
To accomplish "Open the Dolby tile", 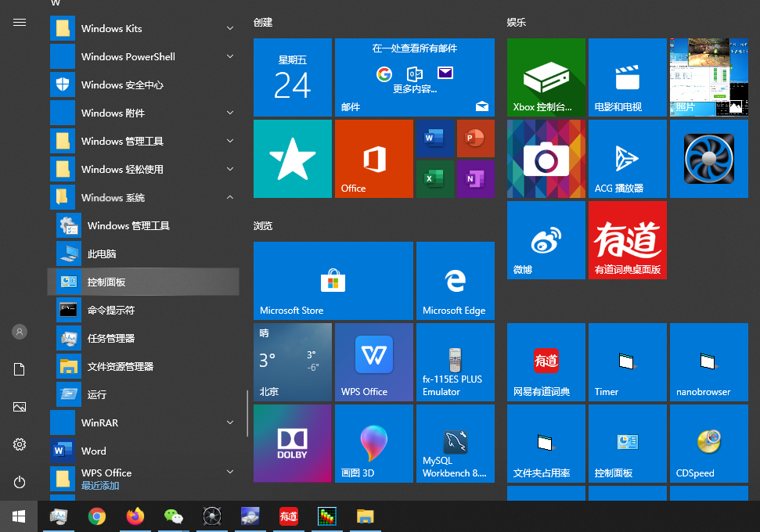I will click(x=293, y=444).
